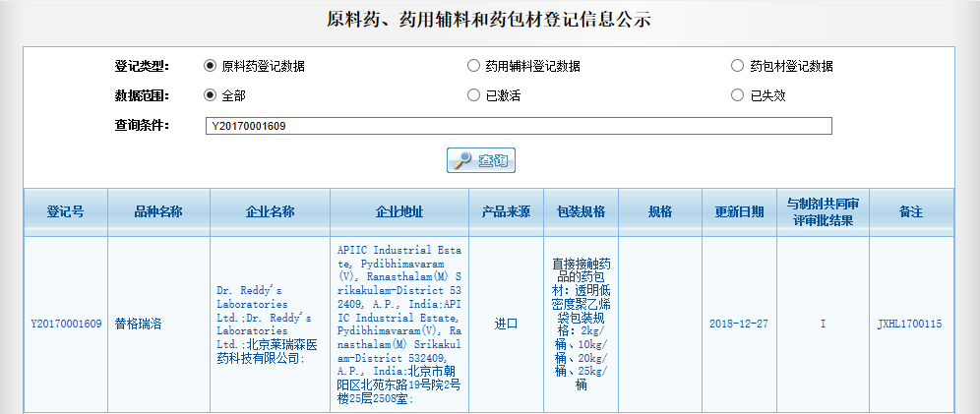The width and height of the screenshot is (980, 414).
Task: Click the APIIC Industrial Estate address cell
Action: coord(399,325)
